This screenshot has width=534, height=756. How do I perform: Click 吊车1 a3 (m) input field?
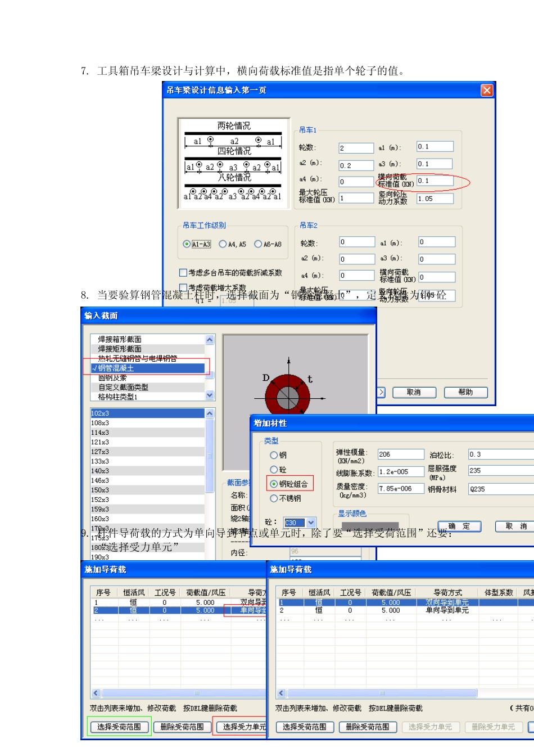pos(435,164)
